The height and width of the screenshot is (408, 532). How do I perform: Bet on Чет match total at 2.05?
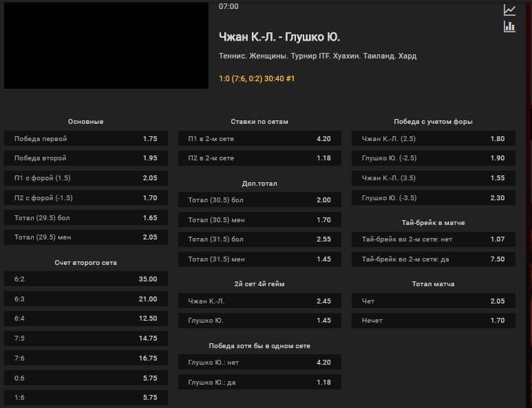(x=434, y=301)
